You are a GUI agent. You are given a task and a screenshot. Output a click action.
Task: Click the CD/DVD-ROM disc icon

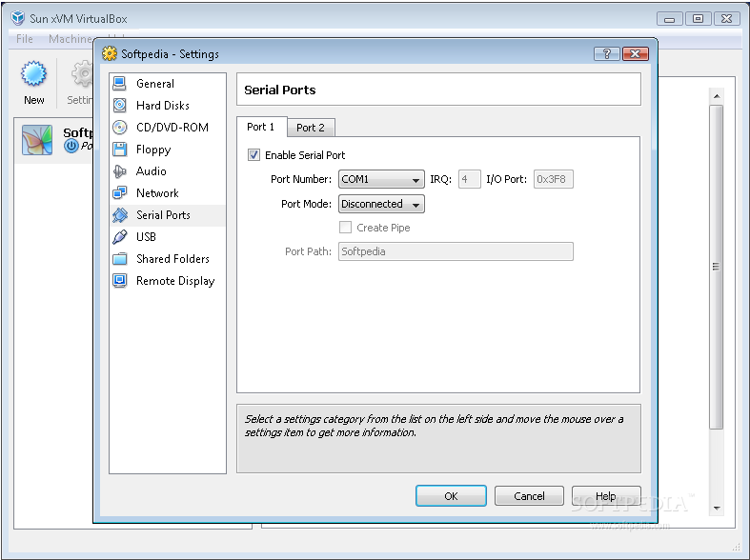click(x=119, y=127)
